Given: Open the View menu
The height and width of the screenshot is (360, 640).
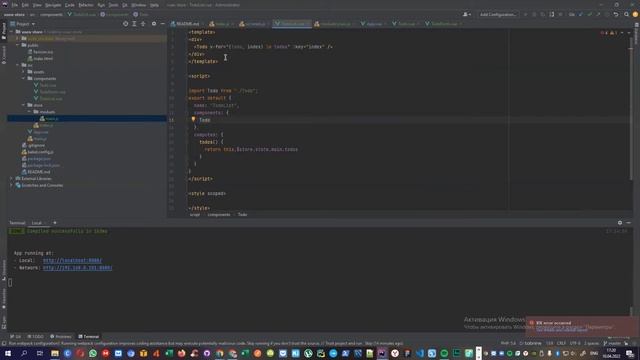Looking at the screenshot, I should pyautogui.click(x=37, y=5).
